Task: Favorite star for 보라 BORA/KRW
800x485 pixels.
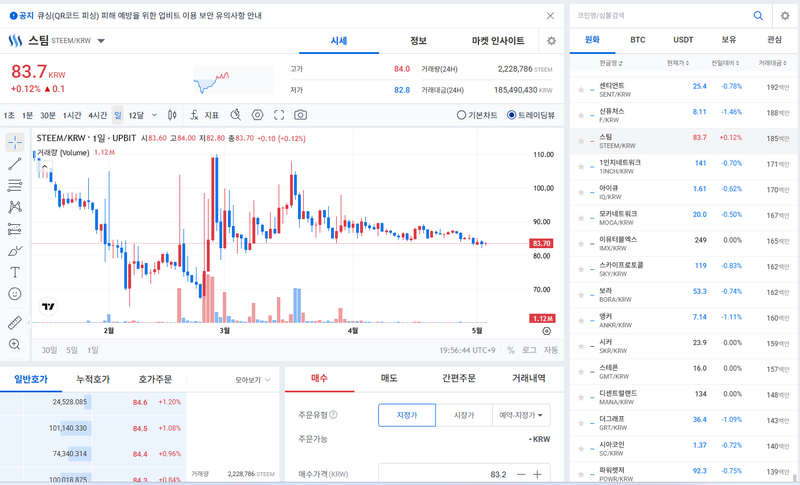Action: pos(581,295)
